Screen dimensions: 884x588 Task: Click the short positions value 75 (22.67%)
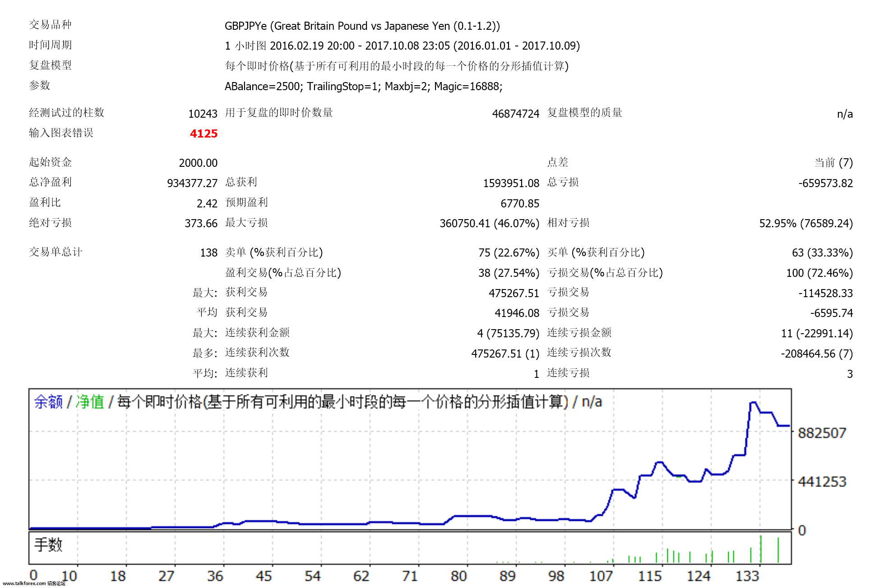coord(509,253)
